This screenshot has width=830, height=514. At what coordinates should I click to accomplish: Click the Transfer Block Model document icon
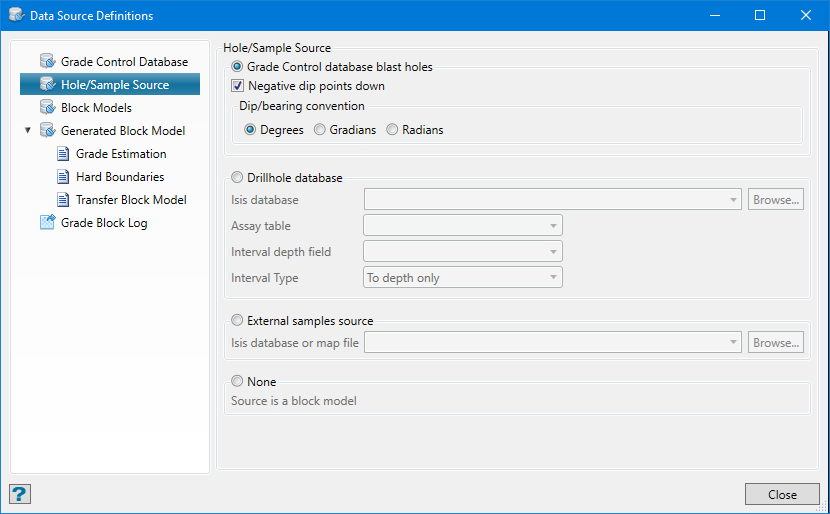click(63, 200)
